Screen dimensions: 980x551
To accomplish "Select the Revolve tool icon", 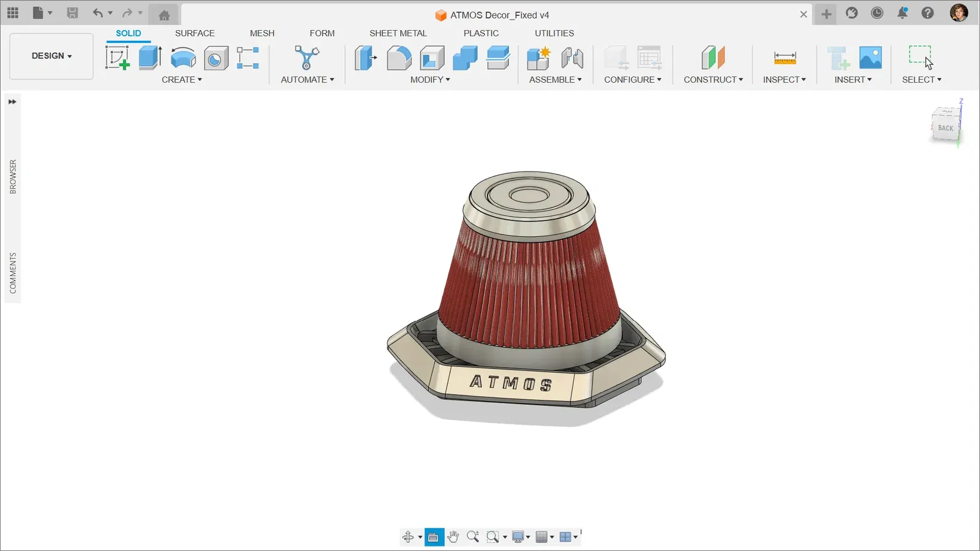I will (183, 58).
